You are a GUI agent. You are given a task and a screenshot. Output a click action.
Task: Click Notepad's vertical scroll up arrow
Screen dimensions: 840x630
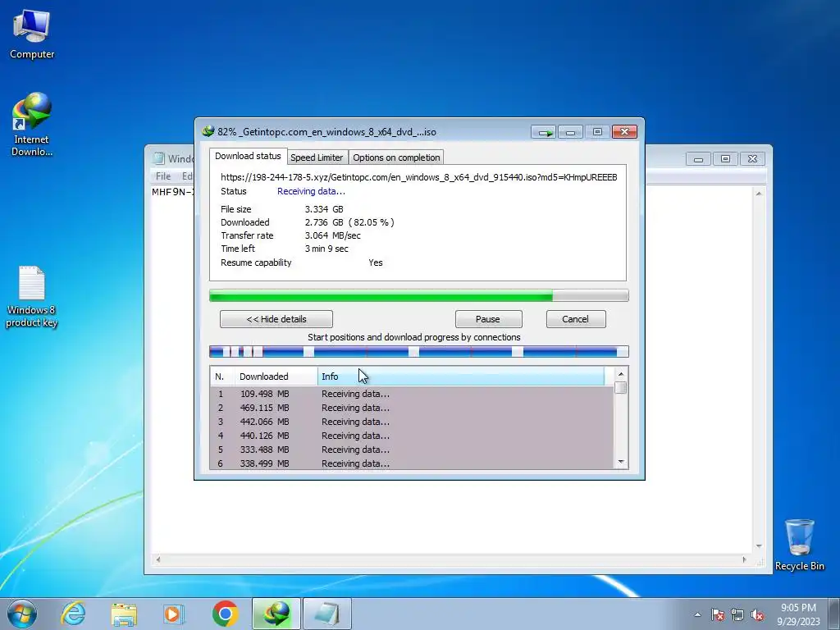(x=759, y=193)
